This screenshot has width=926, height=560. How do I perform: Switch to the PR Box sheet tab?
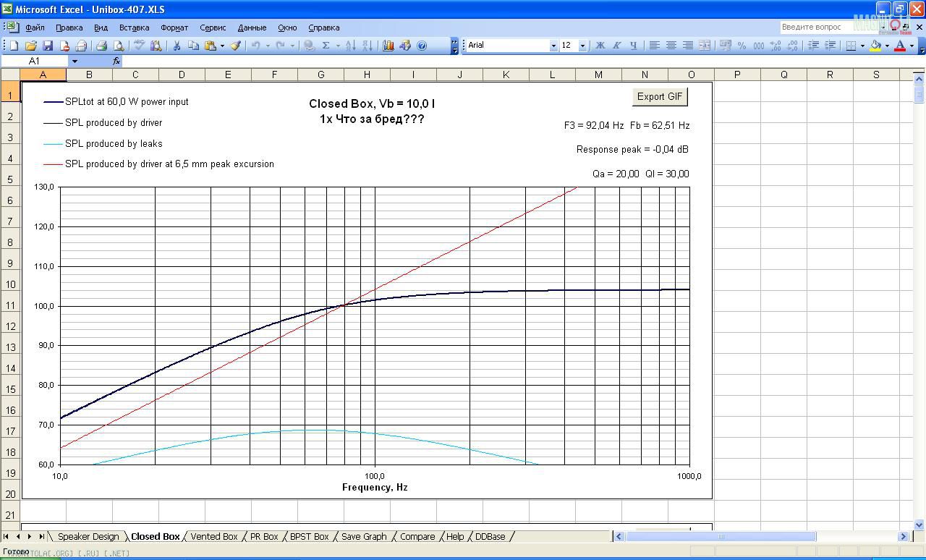point(264,537)
